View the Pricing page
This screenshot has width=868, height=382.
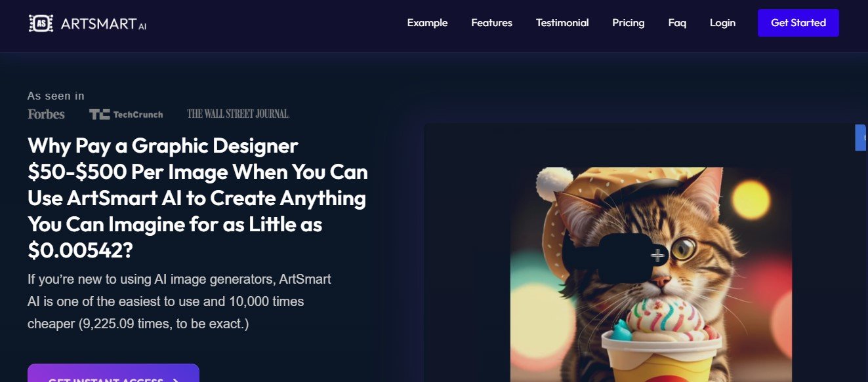click(628, 23)
